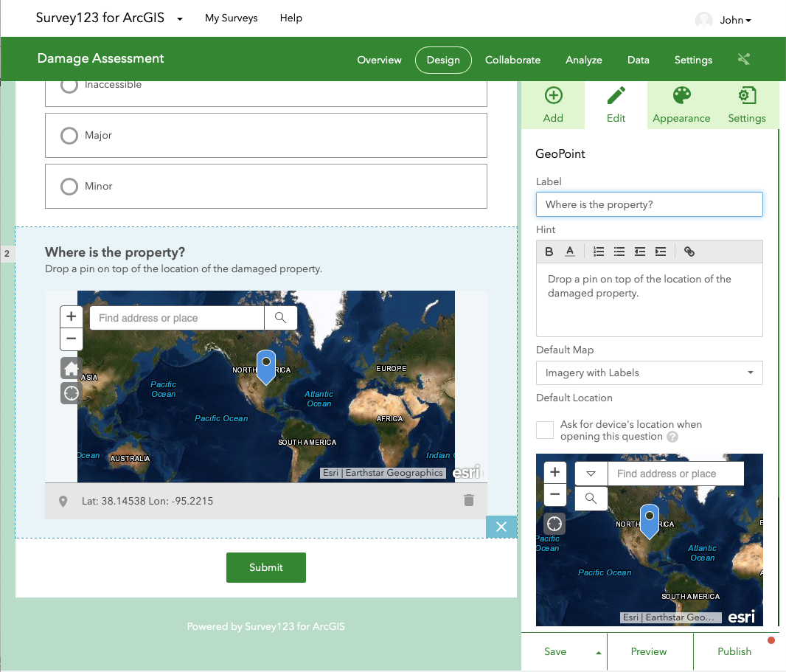Click the bold icon in Hint toolbar
Viewport: 786px width, 672px height.
[x=549, y=252]
